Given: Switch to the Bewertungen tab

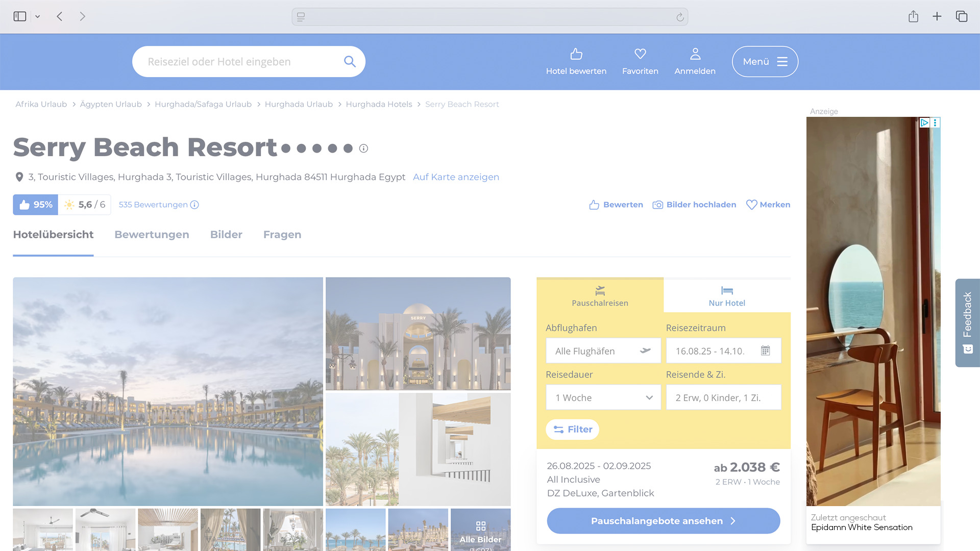Looking at the screenshot, I should (152, 235).
